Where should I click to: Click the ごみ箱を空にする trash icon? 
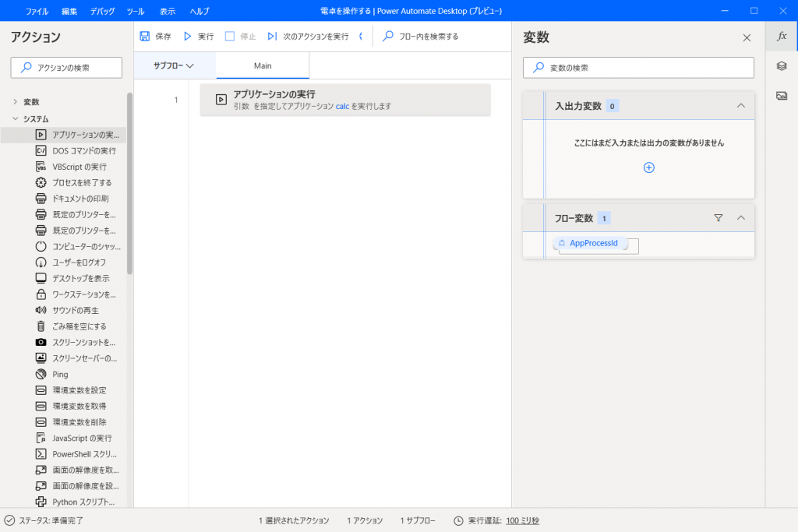point(41,326)
